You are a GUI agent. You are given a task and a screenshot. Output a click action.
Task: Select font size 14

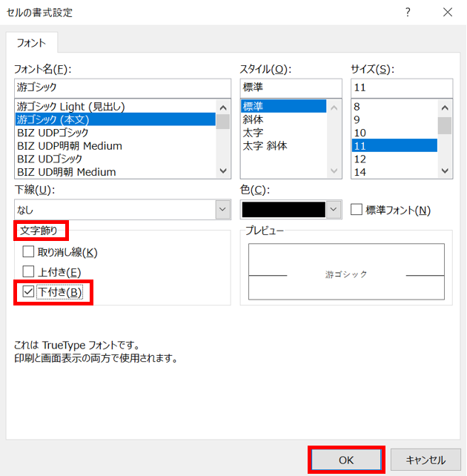[x=394, y=172]
